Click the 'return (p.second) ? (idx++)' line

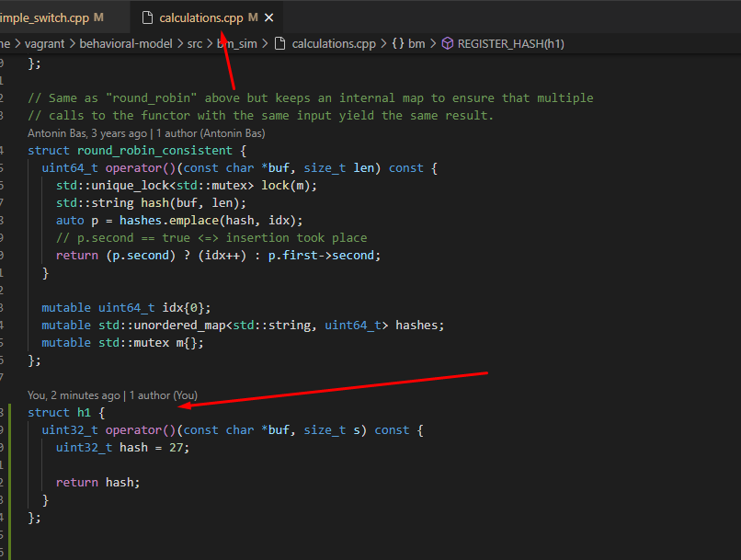[x=218, y=256]
